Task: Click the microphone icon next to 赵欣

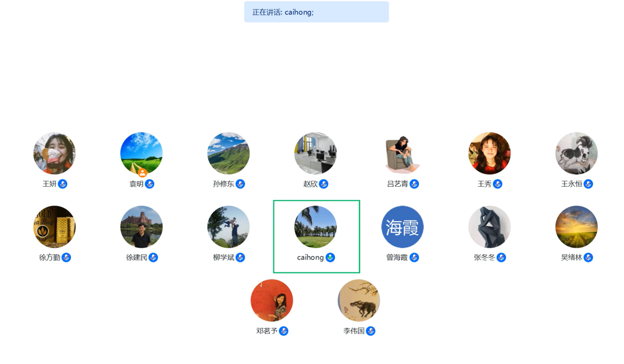Action: pyautogui.click(x=324, y=184)
